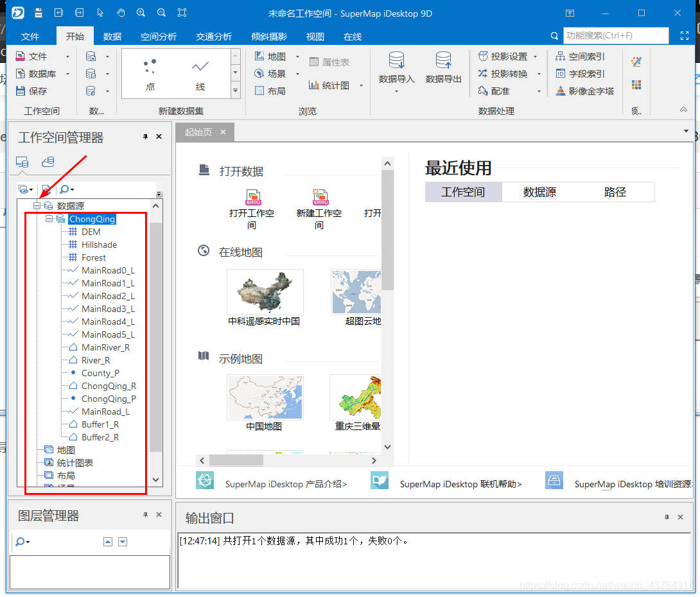
Task: Open the spatial index tool
Action: pyautogui.click(x=580, y=56)
